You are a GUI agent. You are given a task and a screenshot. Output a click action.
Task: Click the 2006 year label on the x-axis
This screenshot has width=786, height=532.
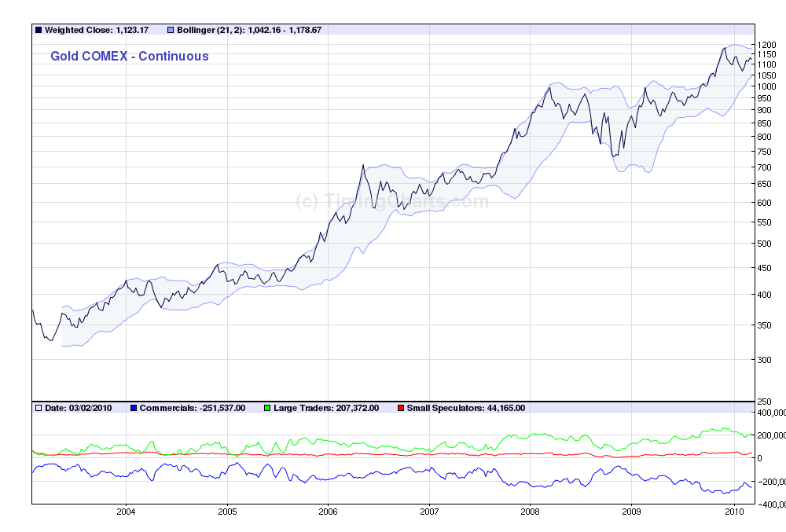point(329,512)
